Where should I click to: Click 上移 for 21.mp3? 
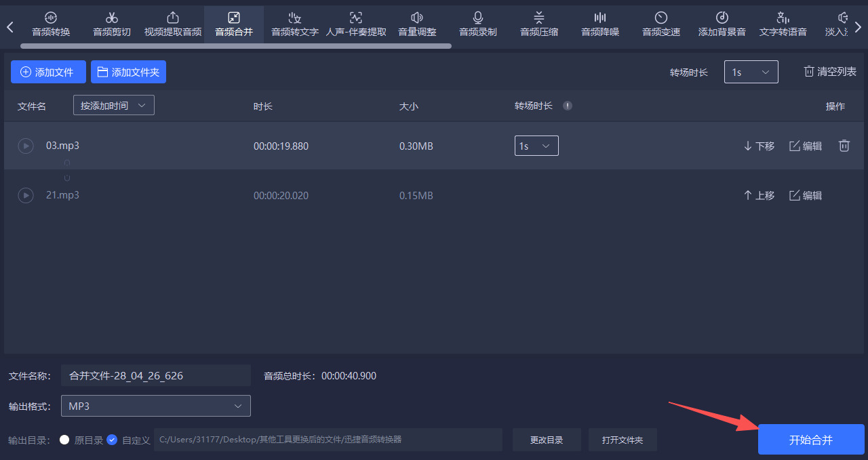[759, 195]
